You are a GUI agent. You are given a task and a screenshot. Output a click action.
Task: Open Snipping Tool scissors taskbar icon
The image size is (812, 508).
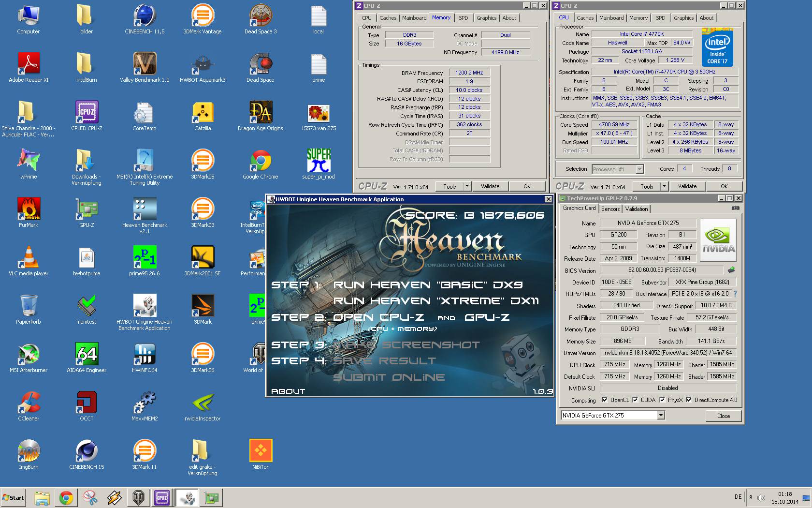coord(90,497)
